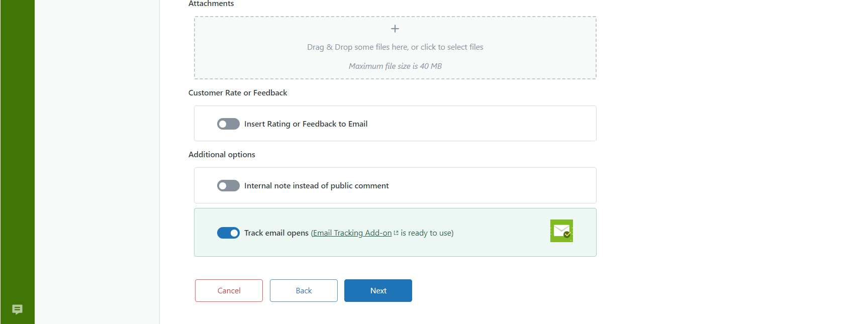Click 'is ready to use)' text in tracking row

(x=427, y=233)
